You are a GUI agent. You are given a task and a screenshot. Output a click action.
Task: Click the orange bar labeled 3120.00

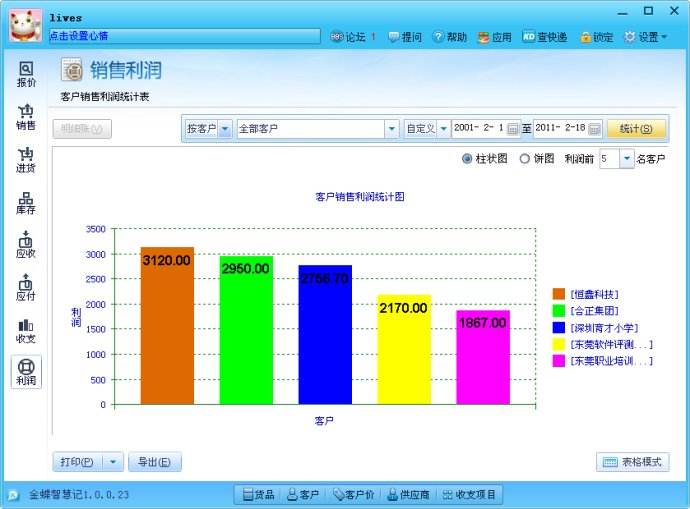click(167, 326)
